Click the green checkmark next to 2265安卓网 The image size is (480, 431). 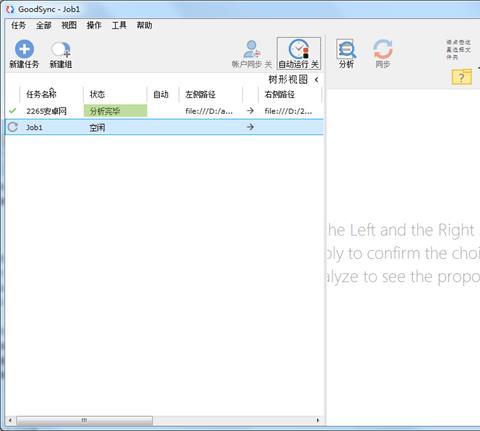coord(12,111)
